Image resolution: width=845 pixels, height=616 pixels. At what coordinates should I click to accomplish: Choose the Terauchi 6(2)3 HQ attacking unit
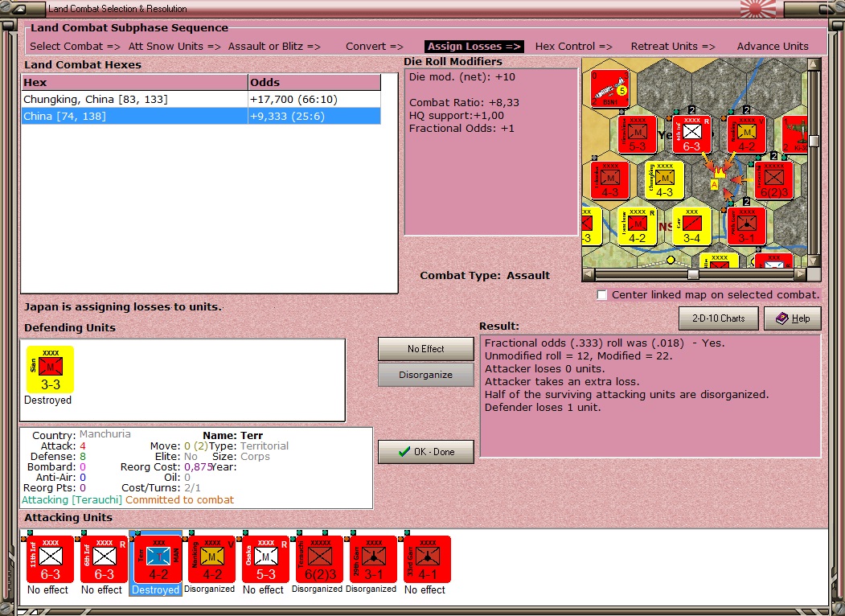(319, 560)
